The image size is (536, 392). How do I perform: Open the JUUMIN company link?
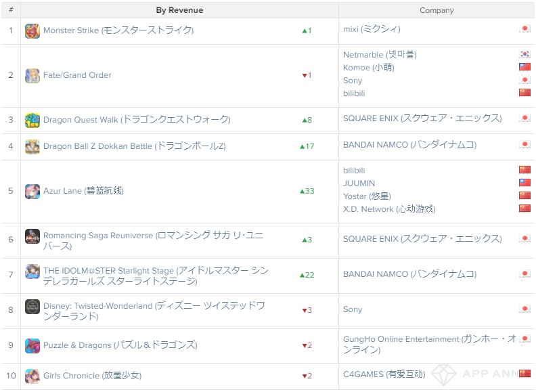click(x=359, y=183)
